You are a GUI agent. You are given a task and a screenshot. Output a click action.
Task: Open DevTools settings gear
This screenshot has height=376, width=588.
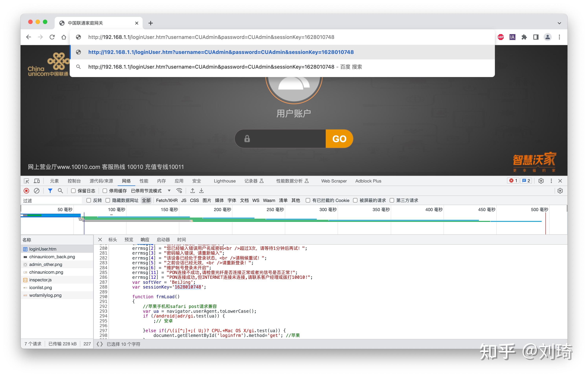point(541,181)
